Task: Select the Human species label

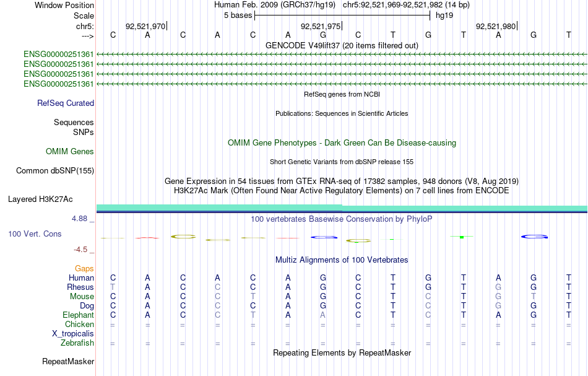Action: (x=81, y=278)
